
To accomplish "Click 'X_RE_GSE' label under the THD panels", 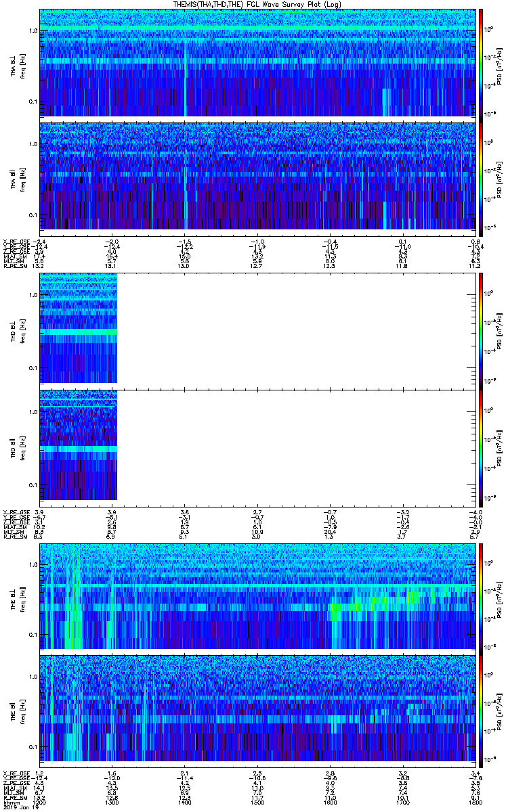I will 16,512.
